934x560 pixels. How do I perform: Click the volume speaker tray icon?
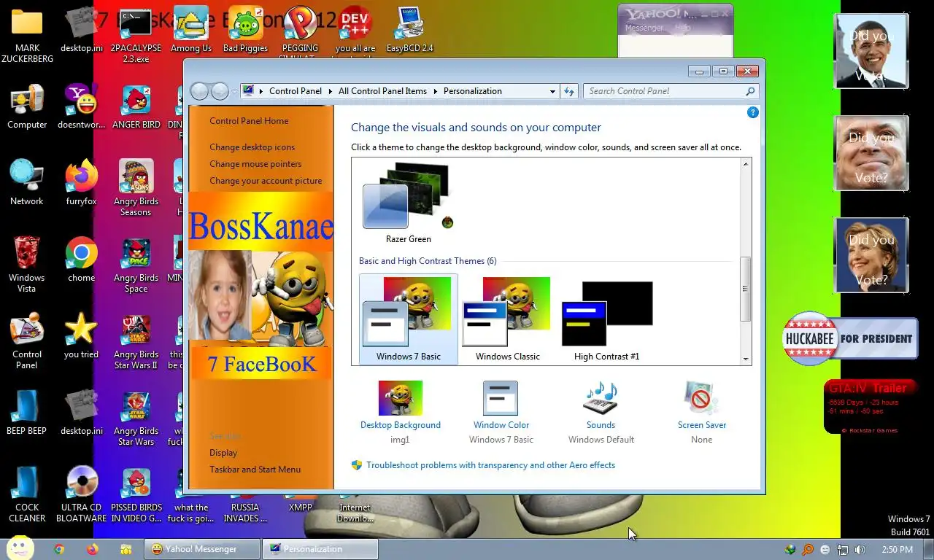[x=860, y=550]
